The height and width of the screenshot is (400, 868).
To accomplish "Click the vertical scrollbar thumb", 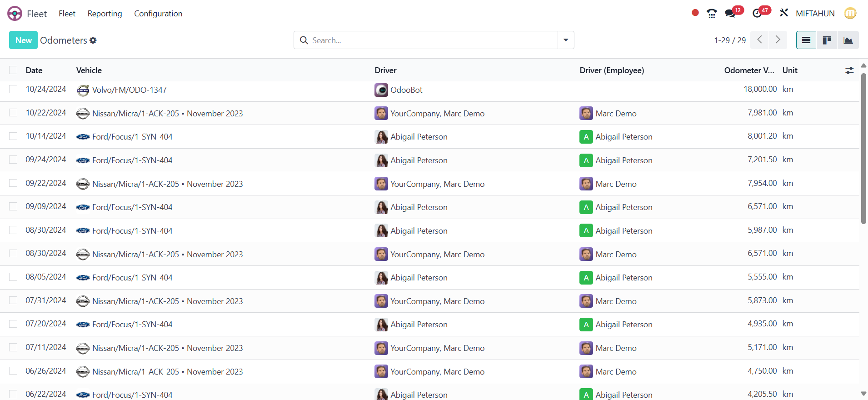I will pos(863,149).
